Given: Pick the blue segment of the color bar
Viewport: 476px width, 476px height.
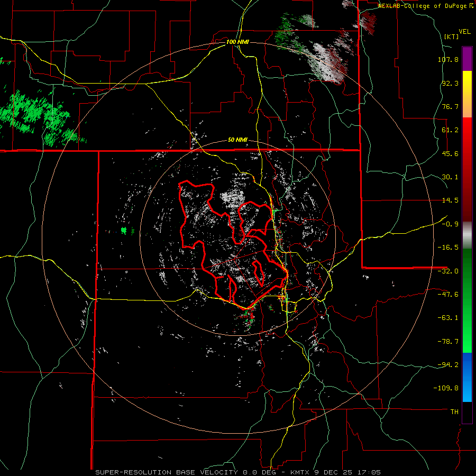Looking at the screenshot, I should (467, 377).
